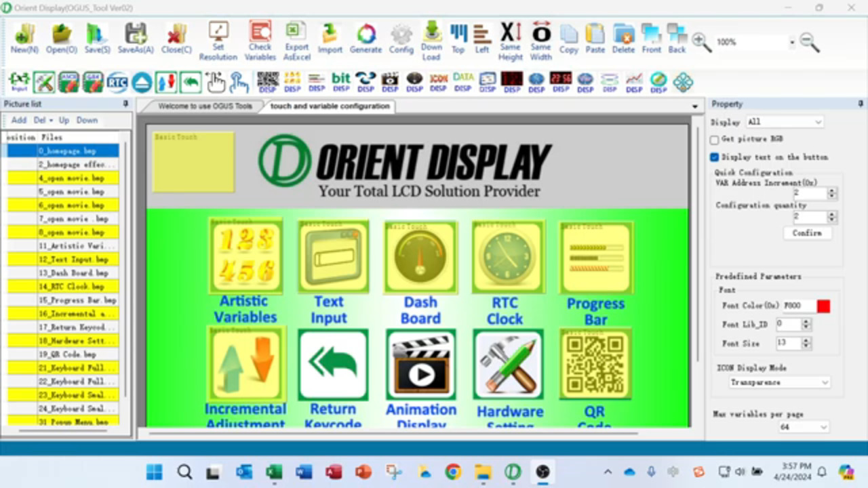Viewport: 868px width, 488px height.
Task: Select the QR code DISP tool
Action: click(x=268, y=82)
